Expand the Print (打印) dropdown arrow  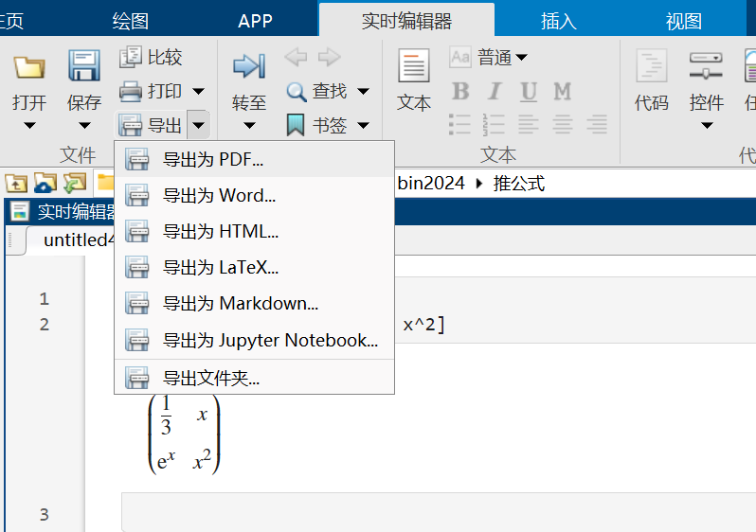(198, 91)
